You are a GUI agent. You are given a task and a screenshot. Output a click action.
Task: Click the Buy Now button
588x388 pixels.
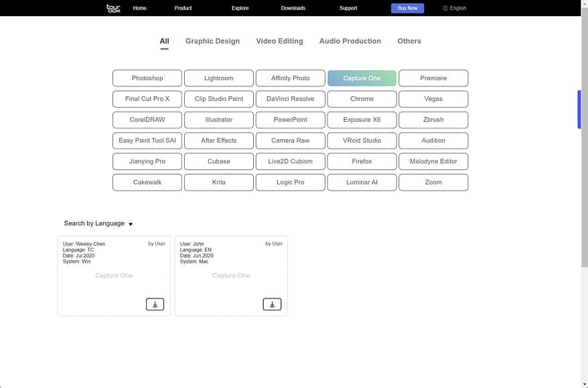pos(408,8)
